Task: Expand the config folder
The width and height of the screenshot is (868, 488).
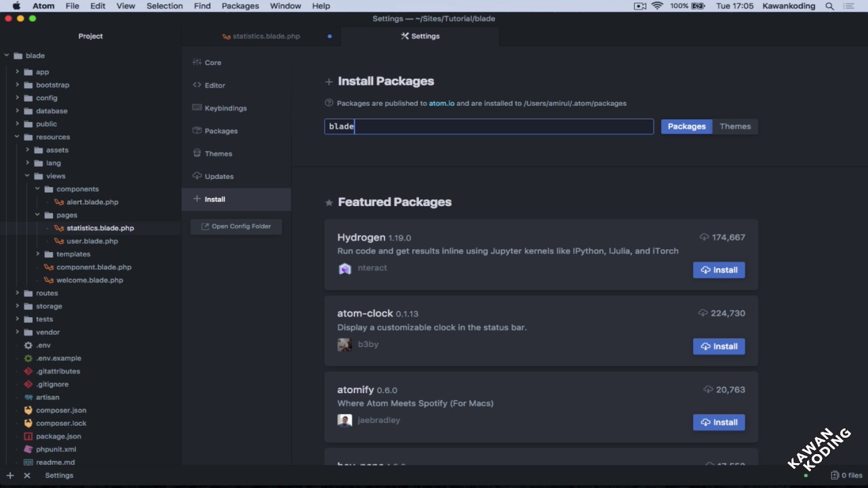Action: click(17, 98)
